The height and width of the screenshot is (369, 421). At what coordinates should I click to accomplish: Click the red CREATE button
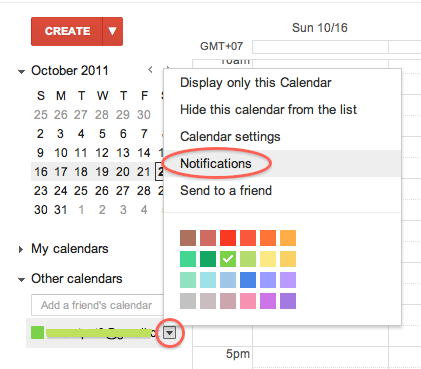pyautogui.click(x=67, y=31)
